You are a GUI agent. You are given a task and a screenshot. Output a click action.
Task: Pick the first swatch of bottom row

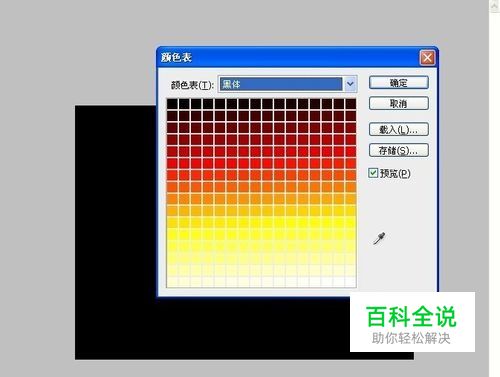pos(172,282)
